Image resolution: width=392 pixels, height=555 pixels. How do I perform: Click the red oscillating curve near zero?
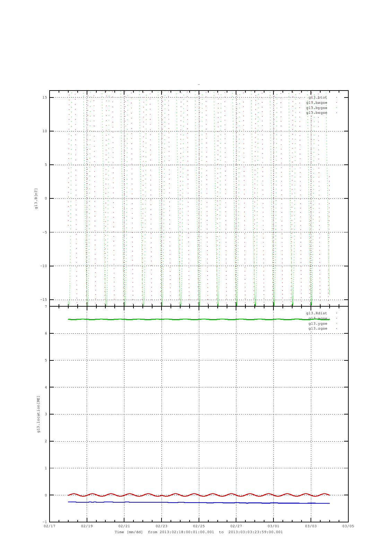coord(199,495)
